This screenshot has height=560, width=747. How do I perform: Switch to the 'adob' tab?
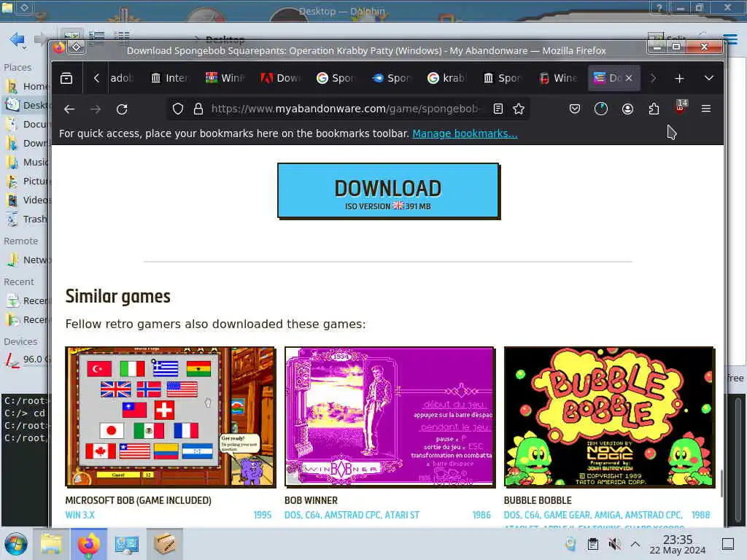(121, 78)
